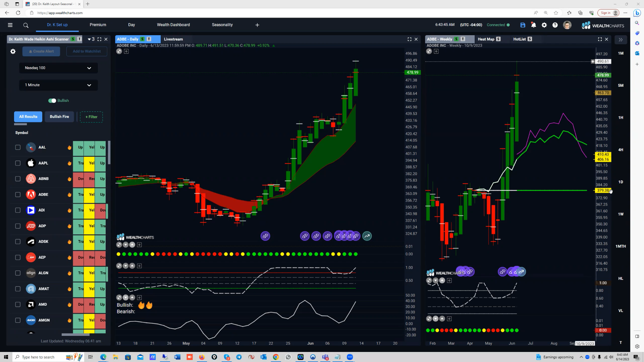This screenshot has width=644, height=362.
Task: Open the 1 Minute timeframe dropdown
Action: 58,85
